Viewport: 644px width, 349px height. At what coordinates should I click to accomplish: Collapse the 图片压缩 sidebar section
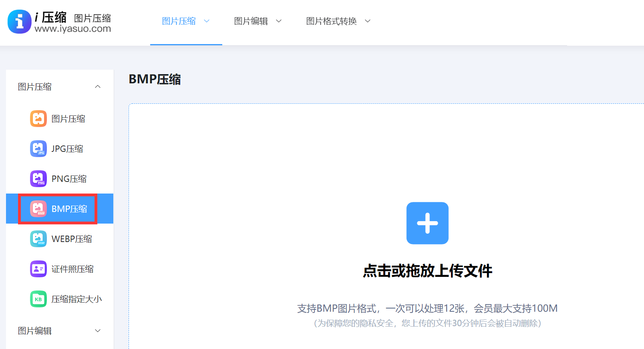[98, 87]
